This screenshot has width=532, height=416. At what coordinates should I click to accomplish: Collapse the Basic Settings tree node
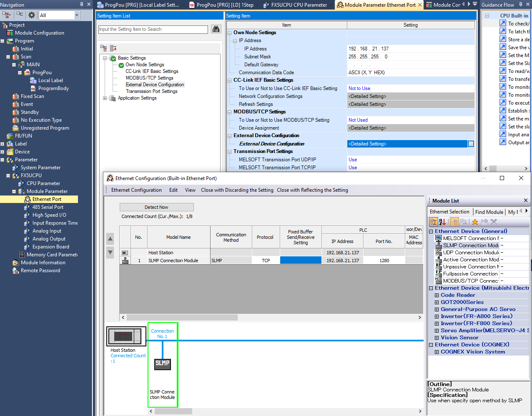point(105,58)
